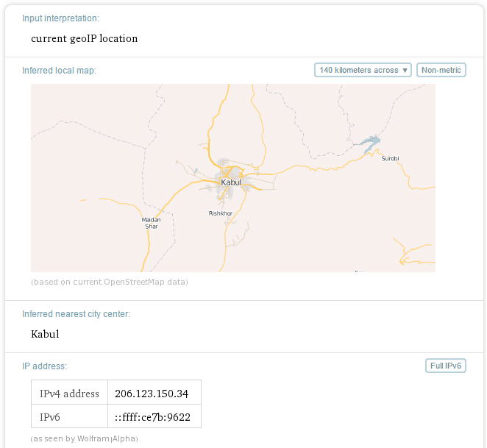Click the Kabul label on the map

231,182
